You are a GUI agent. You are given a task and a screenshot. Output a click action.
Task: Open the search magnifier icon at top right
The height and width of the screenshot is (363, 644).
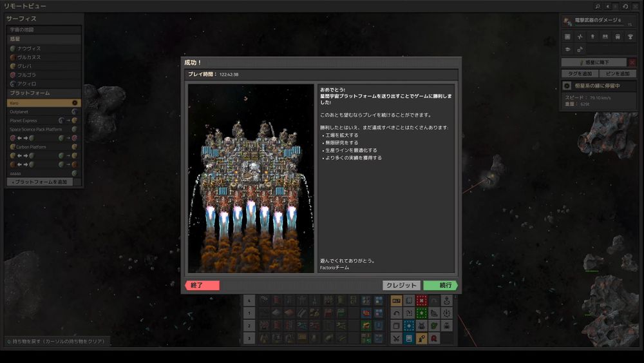click(598, 6)
